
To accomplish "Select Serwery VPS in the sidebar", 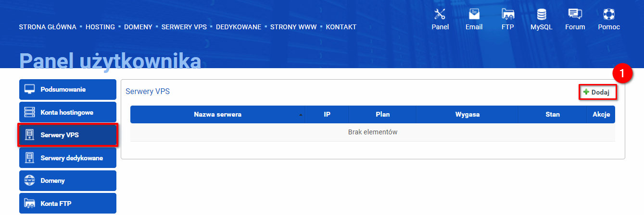I will point(68,135).
